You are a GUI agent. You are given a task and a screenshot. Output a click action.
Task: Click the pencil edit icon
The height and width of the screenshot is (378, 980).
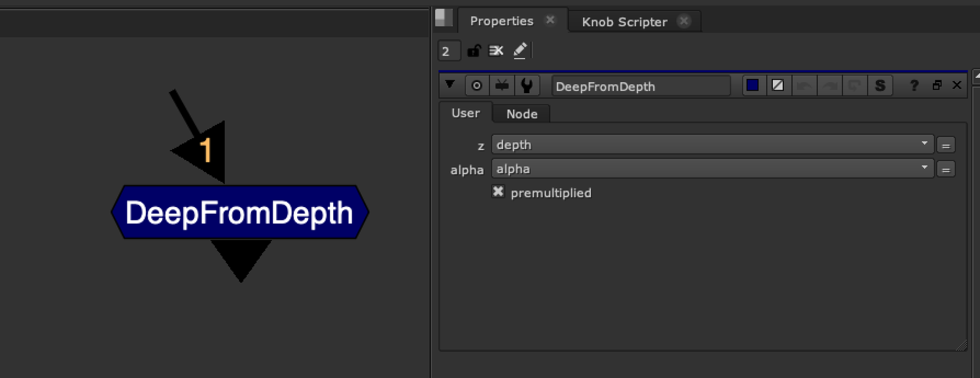(520, 50)
